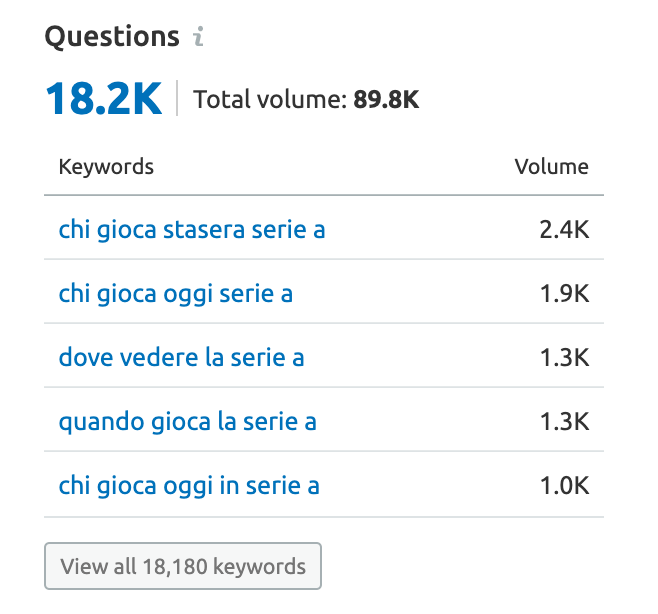Click View all 18,180 keywords button
The width and height of the screenshot is (658, 614).
[x=183, y=566]
